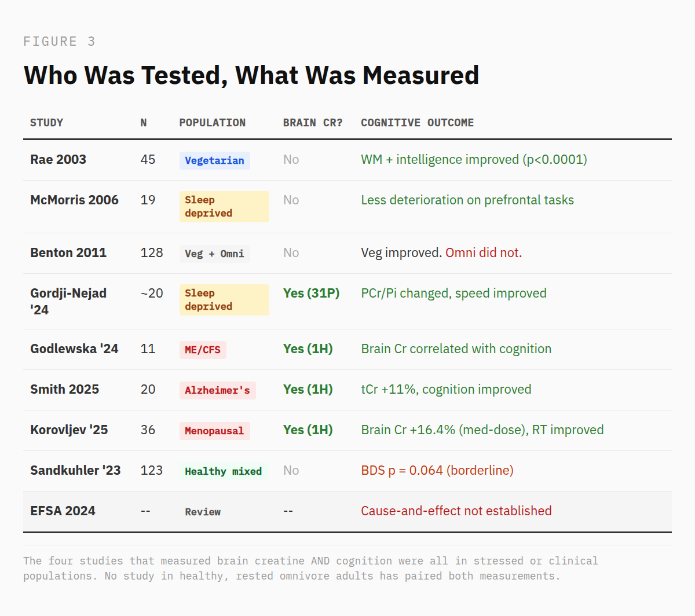This screenshot has height=616, width=695.
Task: Click the Healthy mixed population tag
Action: coord(223,471)
